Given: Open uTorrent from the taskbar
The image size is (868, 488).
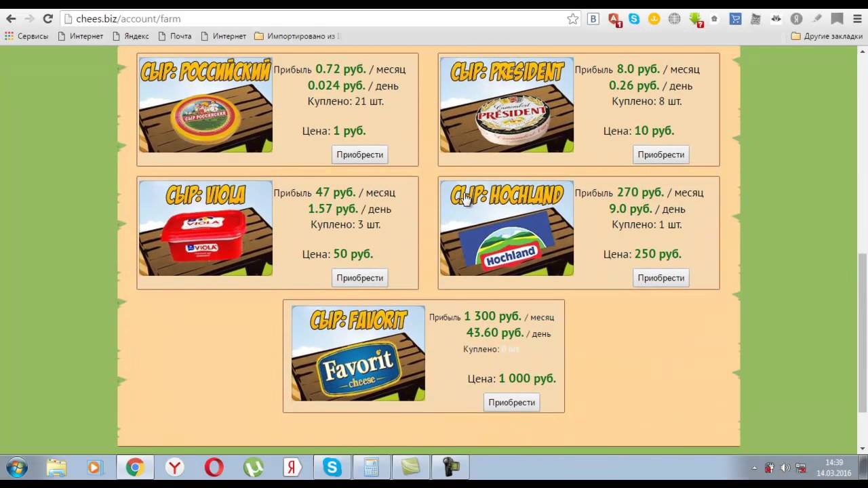Looking at the screenshot, I should point(254,468).
